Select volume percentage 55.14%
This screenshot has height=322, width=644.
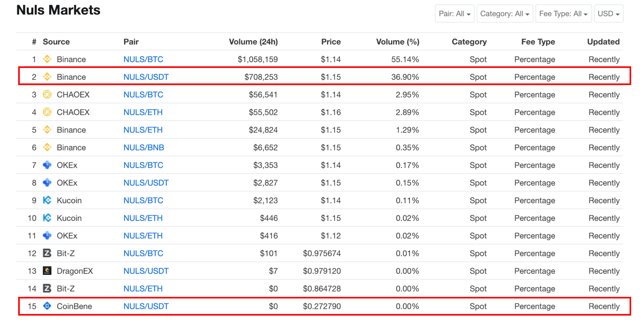tap(405, 59)
